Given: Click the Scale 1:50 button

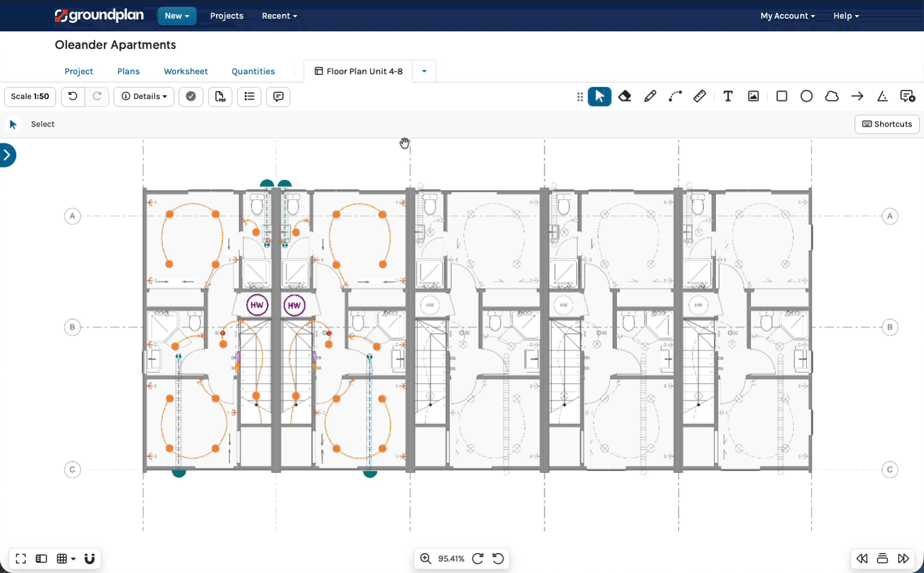Looking at the screenshot, I should (x=30, y=97).
